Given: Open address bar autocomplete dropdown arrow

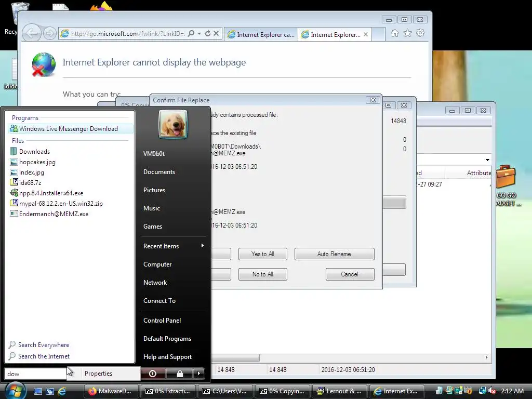Looking at the screenshot, I should pyautogui.click(x=199, y=33).
